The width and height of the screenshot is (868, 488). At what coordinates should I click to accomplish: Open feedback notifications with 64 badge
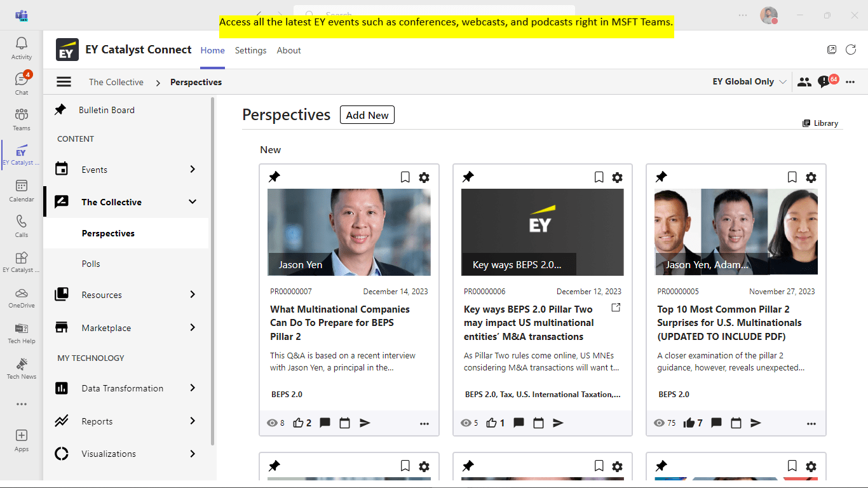click(x=827, y=81)
